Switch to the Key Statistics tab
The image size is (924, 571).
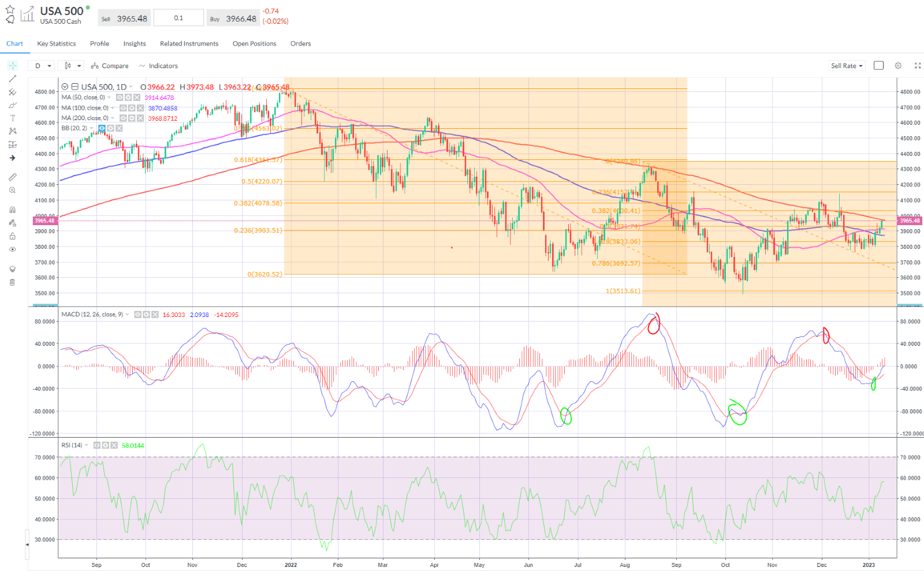57,44
